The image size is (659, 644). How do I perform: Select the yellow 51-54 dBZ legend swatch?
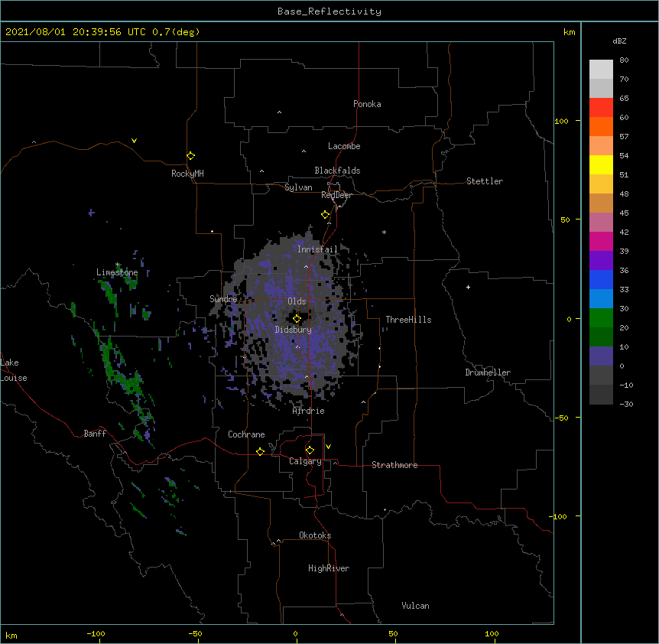[601, 164]
